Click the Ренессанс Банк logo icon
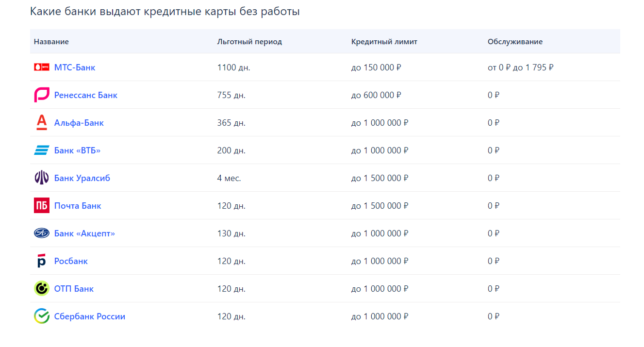Screen dimensions: 644x347 coord(42,95)
